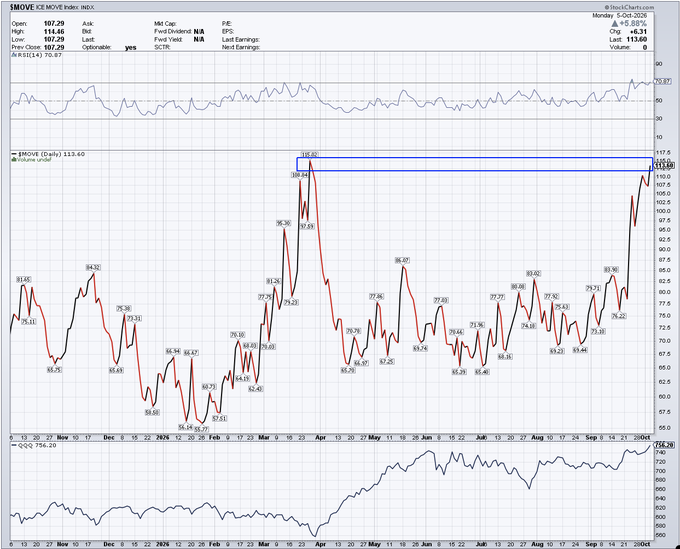This screenshot has width=680, height=549.
Task: Click the Fwd Dividend N/A value
Action: 199,32
